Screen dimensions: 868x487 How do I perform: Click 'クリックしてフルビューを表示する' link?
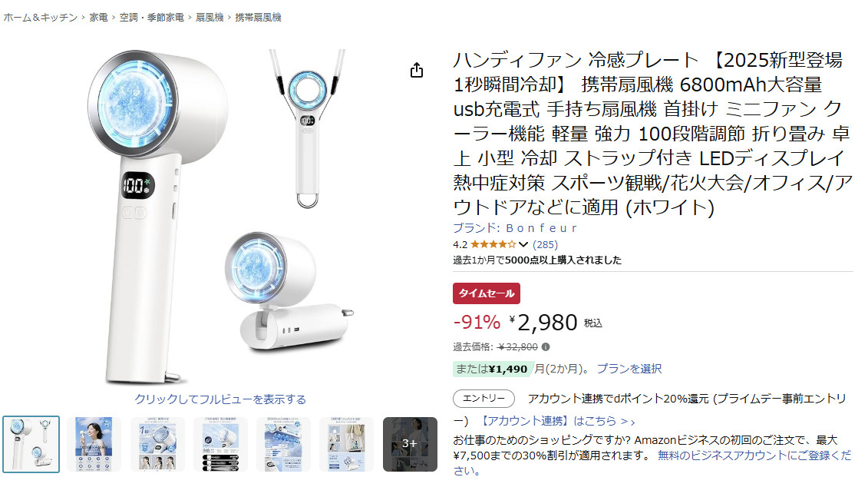(219, 399)
